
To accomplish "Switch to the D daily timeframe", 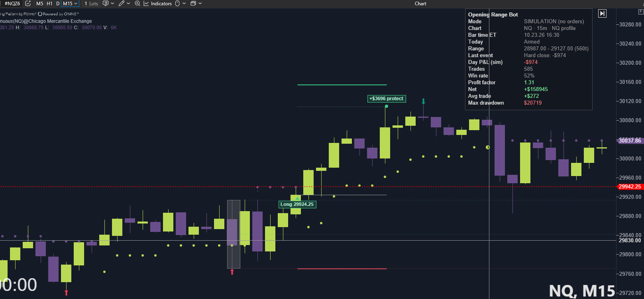I will point(58,3).
